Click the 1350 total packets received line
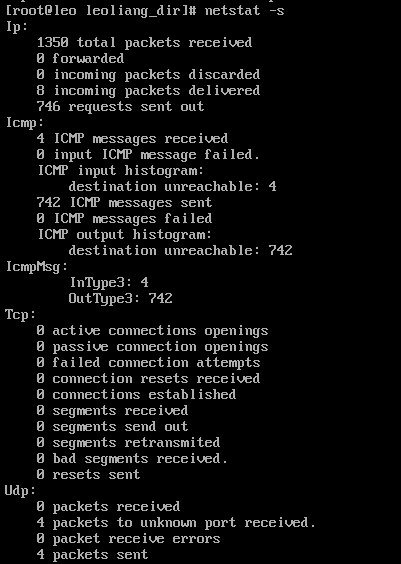Image resolution: width=401 pixels, height=564 pixels. click(x=144, y=43)
